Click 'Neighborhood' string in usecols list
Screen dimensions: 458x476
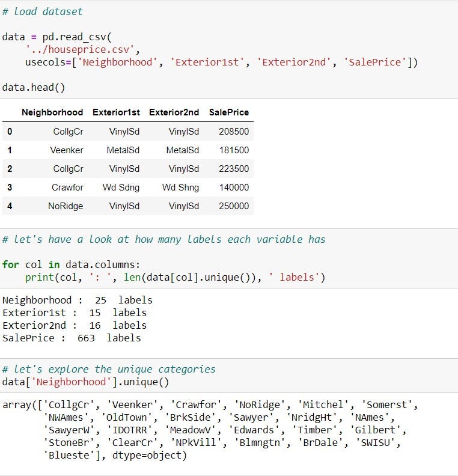(117, 63)
